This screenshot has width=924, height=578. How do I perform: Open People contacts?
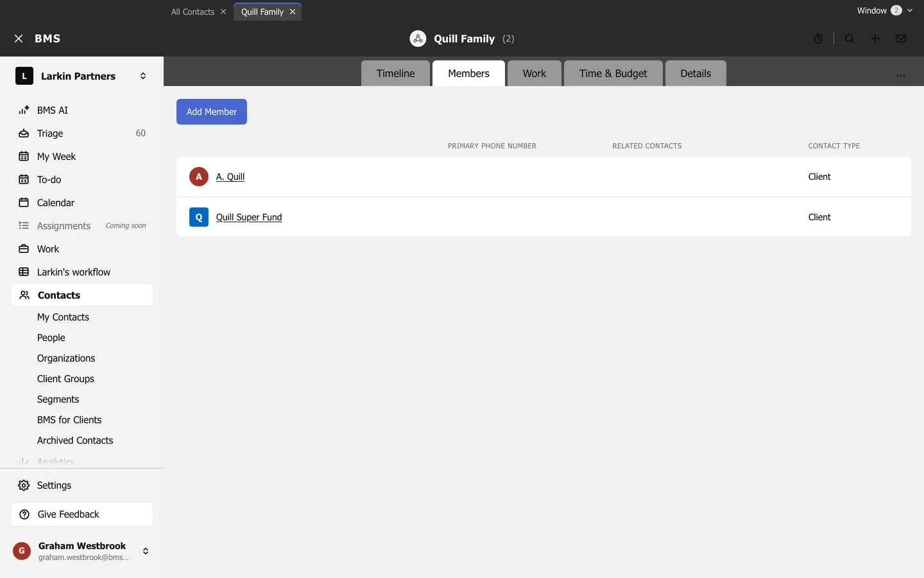(x=51, y=338)
